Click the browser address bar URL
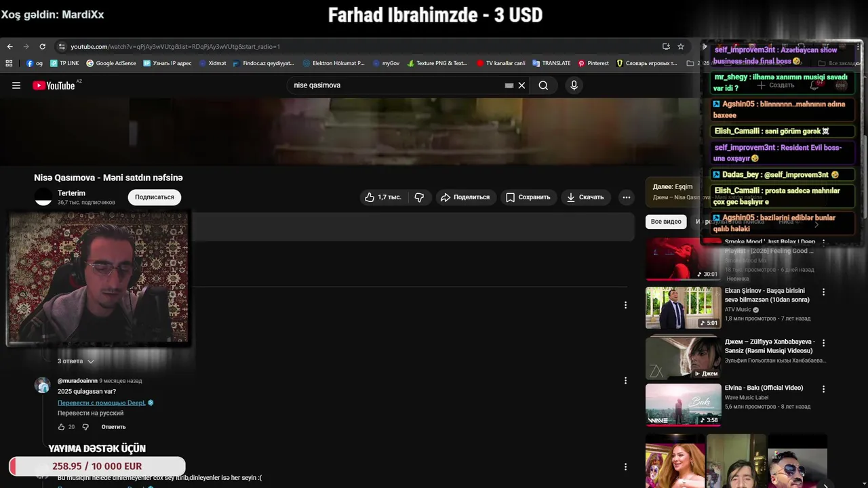 coord(175,47)
